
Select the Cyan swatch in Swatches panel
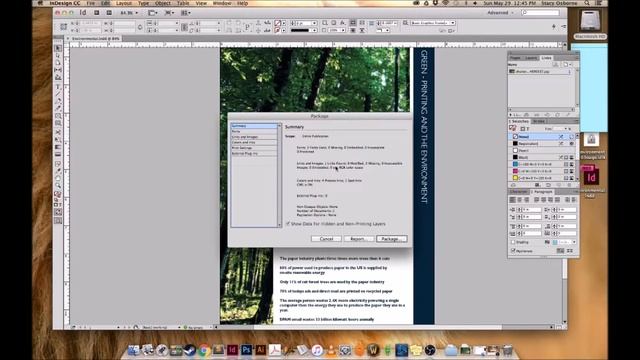[x=542, y=164]
